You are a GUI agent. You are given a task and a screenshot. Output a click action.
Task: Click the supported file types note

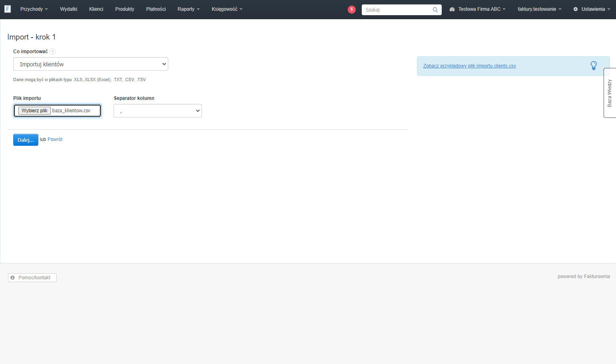80,80
